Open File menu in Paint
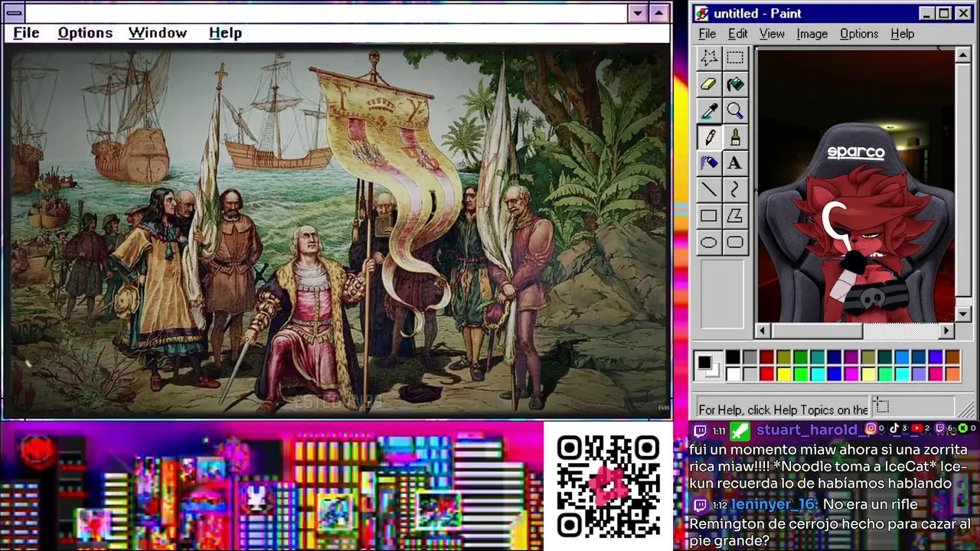 click(x=707, y=34)
